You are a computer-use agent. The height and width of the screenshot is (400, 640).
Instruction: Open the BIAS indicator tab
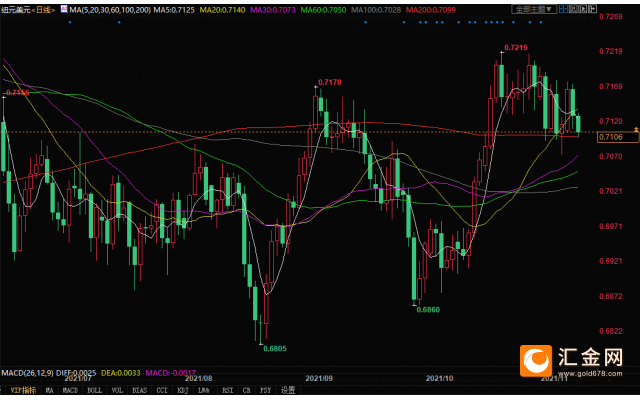140,390
